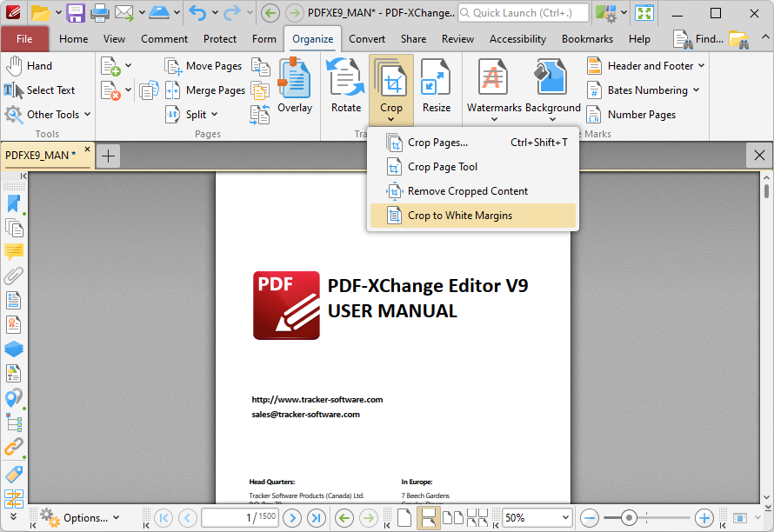Image resolution: width=774 pixels, height=532 pixels.
Task: Choose Crop to White Margins
Action: (473, 216)
